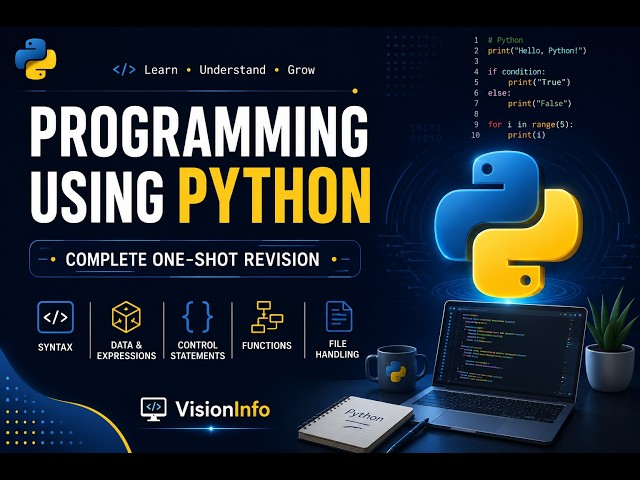640x480 pixels.
Task: Click the "# Python" comment code line
Action: pyautogui.click(x=505, y=40)
